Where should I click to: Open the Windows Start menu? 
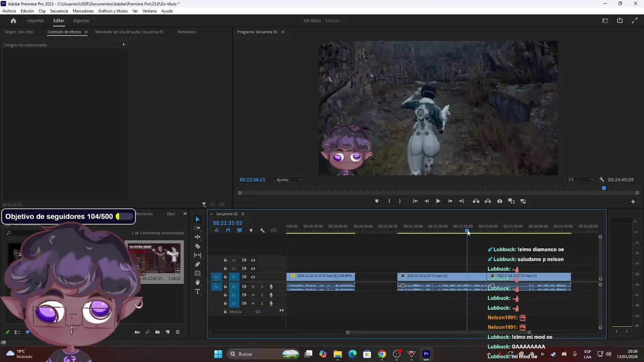218,354
